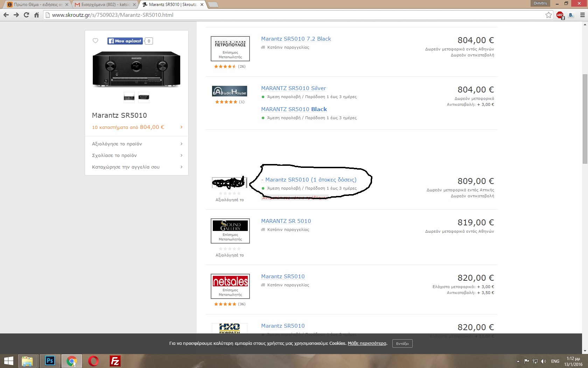Screen dimensions: 588x368
Task: Open Marantz SR5010 7.2 Black listing
Action: pos(296,39)
